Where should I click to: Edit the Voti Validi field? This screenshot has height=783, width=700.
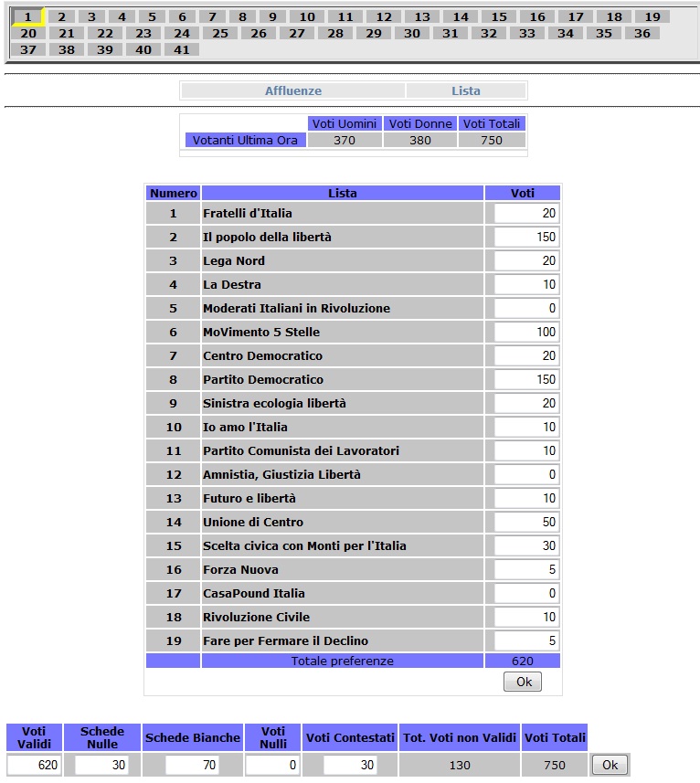[x=34, y=765]
